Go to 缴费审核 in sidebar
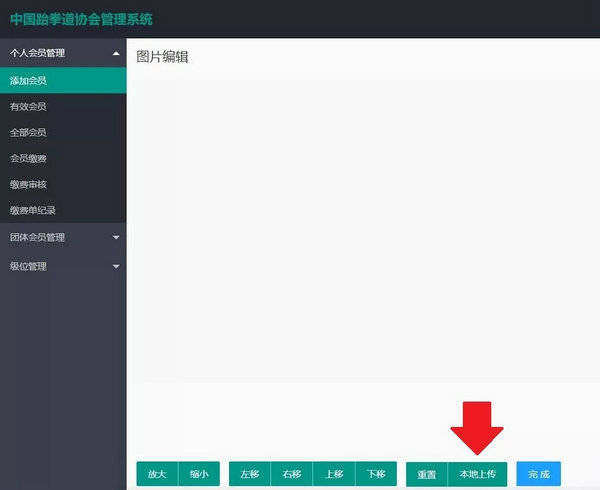Viewport: 600px width, 490px height. pos(63,184)
